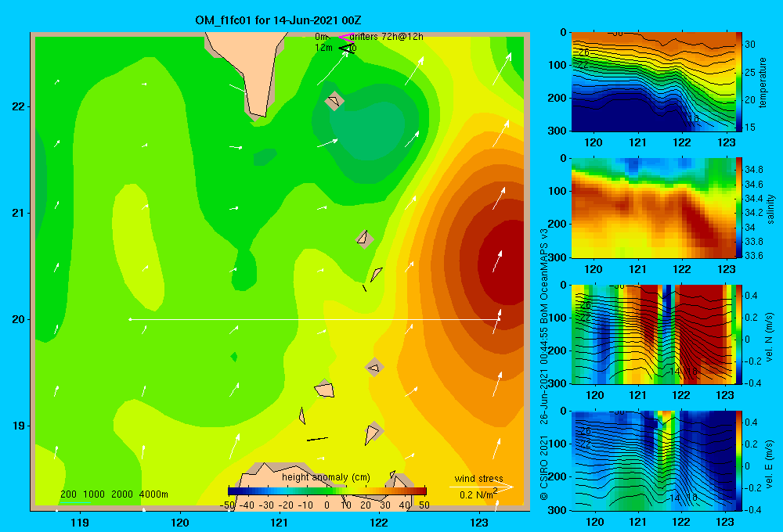
Task: Click the '1000' depth contour legend entry
Action: (x=94, y=494)
